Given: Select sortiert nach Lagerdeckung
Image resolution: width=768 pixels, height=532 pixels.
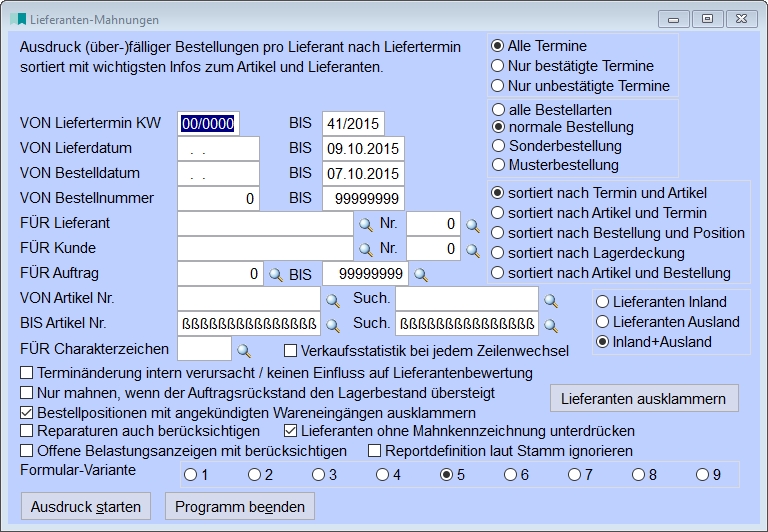Looking at the screenshot, I should click(497, 253).
